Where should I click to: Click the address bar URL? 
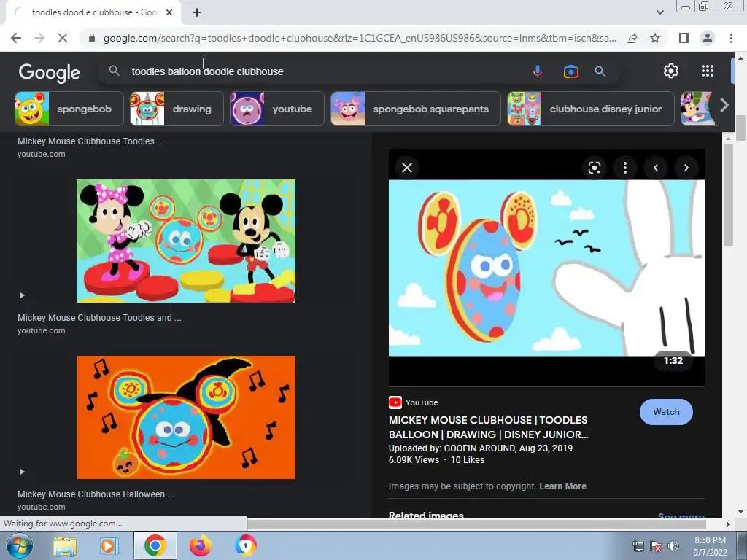tap(360, 38)
